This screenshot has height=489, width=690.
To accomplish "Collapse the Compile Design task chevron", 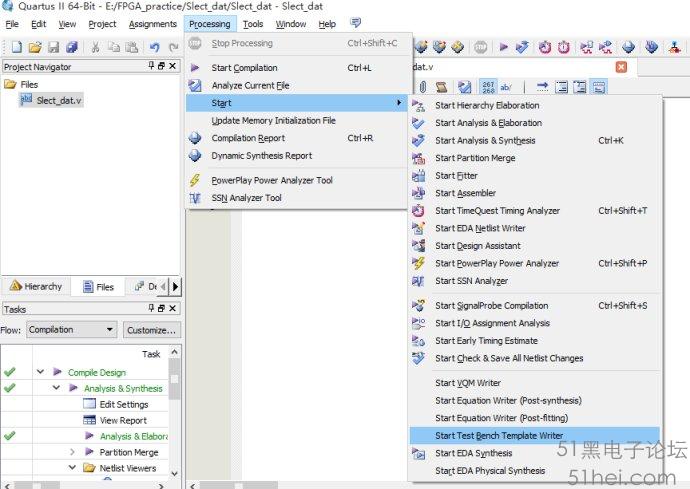I will point(40,372).
